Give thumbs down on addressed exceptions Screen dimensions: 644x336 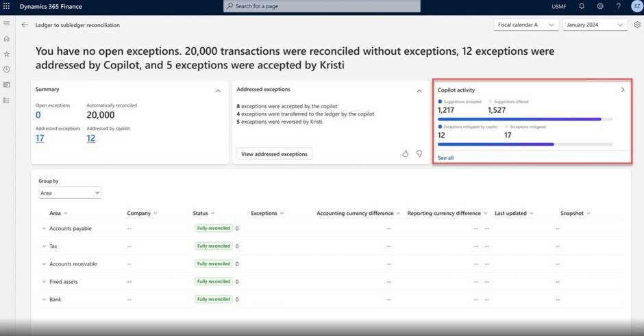pos(419,153)
